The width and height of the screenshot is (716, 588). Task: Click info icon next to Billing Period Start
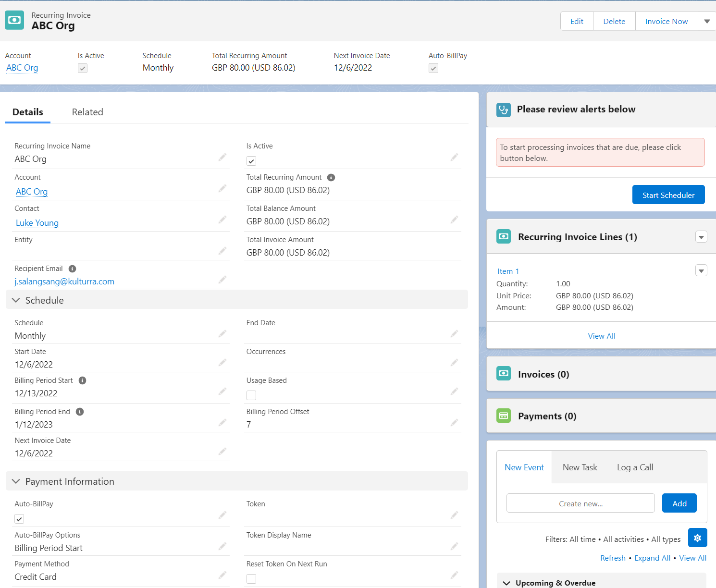point(82,380)
